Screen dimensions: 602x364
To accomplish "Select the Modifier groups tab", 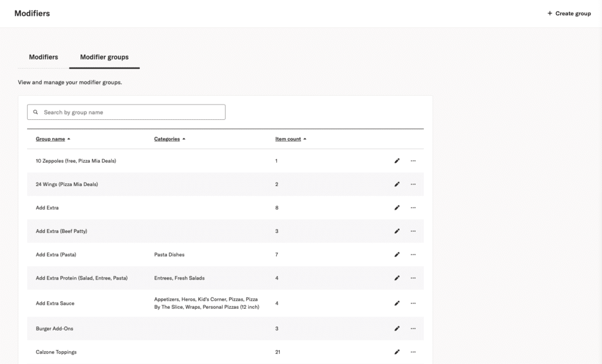I will point(104,57).
